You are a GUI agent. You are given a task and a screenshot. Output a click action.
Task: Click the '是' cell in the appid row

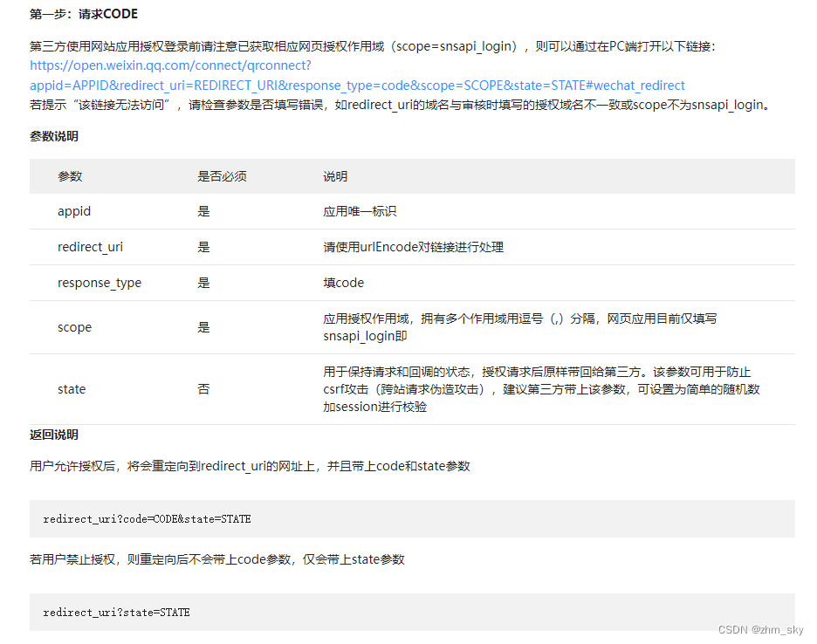(203, 211)
